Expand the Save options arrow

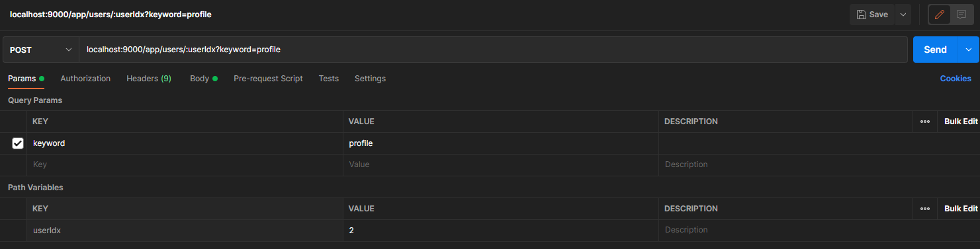pyautogui.click(x=903, y=15)
